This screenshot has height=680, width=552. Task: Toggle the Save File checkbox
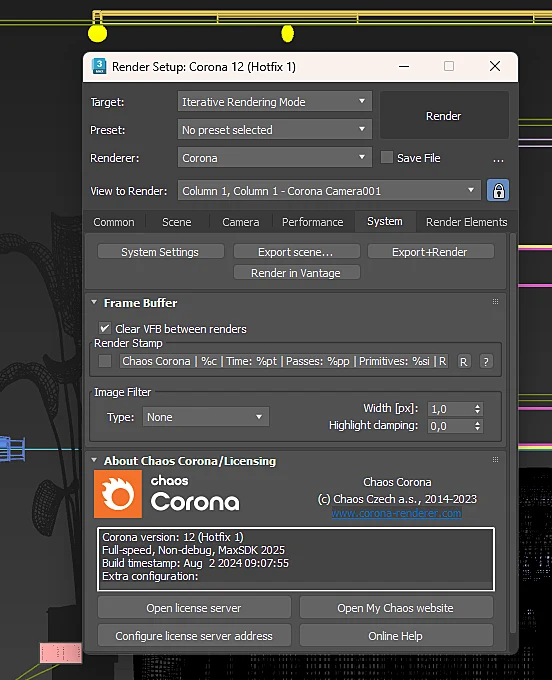[386, 157]
